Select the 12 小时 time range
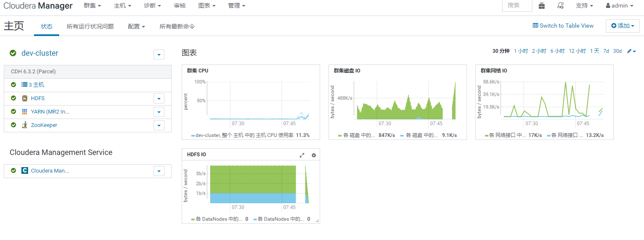This screenshot has height=240, width=644. pyautogui.click(x=577, y=51)
